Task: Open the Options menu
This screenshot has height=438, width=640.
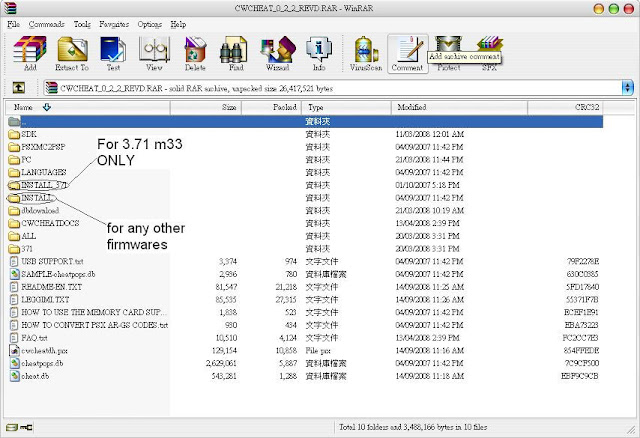Action: (x=150, y=24)
